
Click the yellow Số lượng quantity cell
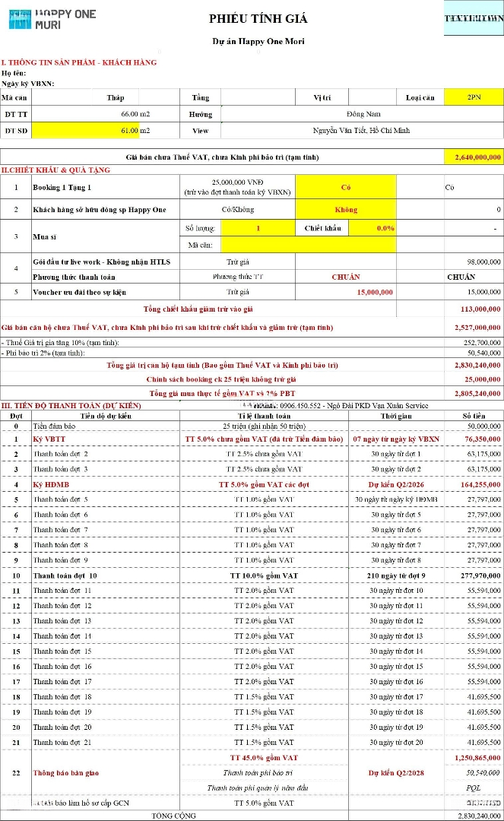(x=258, y=228)
